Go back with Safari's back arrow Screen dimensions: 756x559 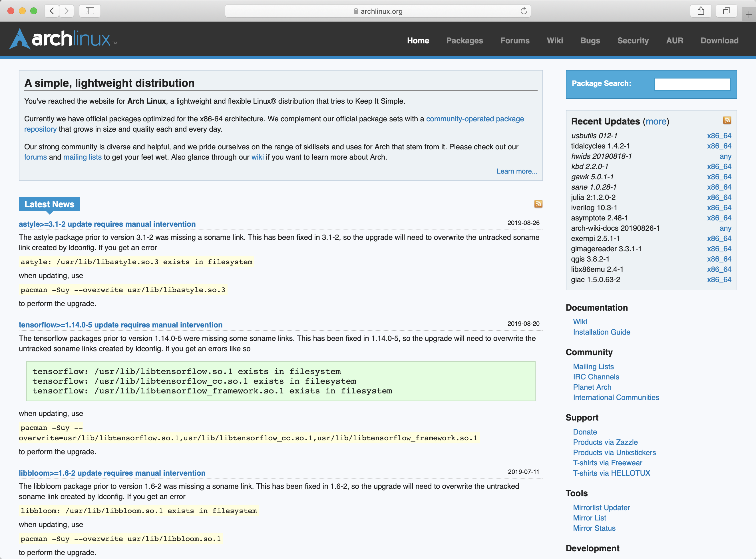[52, 11]
